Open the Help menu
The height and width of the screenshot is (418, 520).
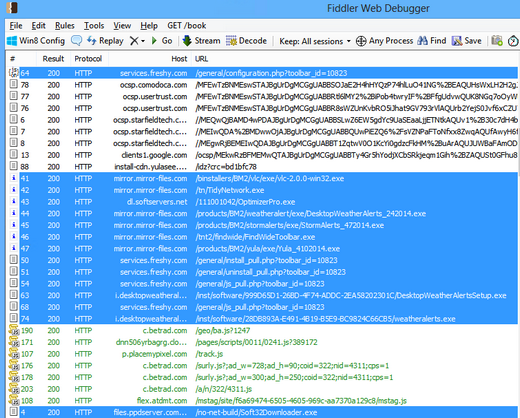point(149,26)
